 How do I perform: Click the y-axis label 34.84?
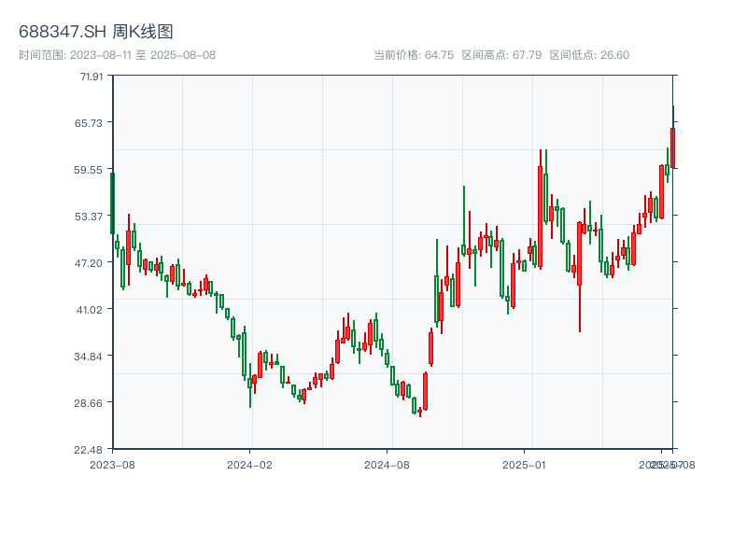tap(88, 357)
